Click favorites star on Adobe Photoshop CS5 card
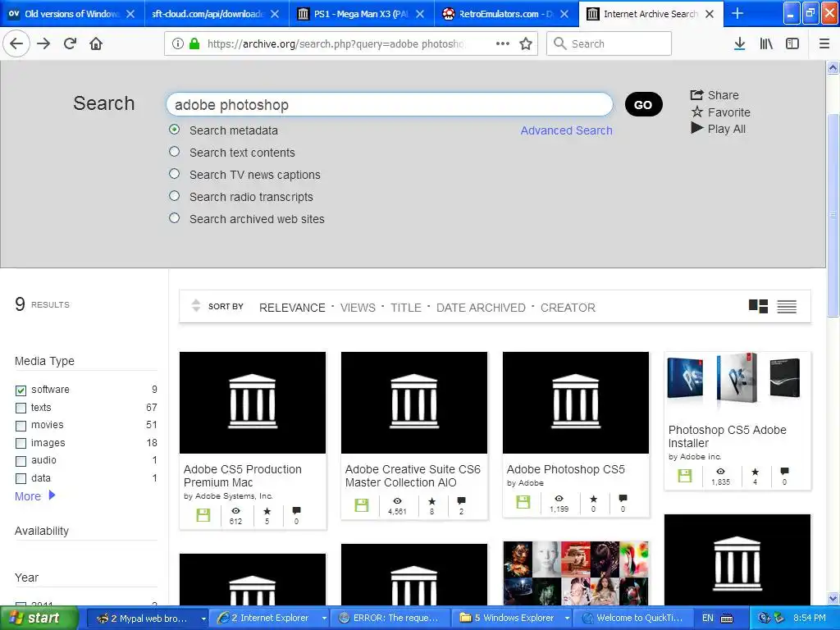 [593, 498]
